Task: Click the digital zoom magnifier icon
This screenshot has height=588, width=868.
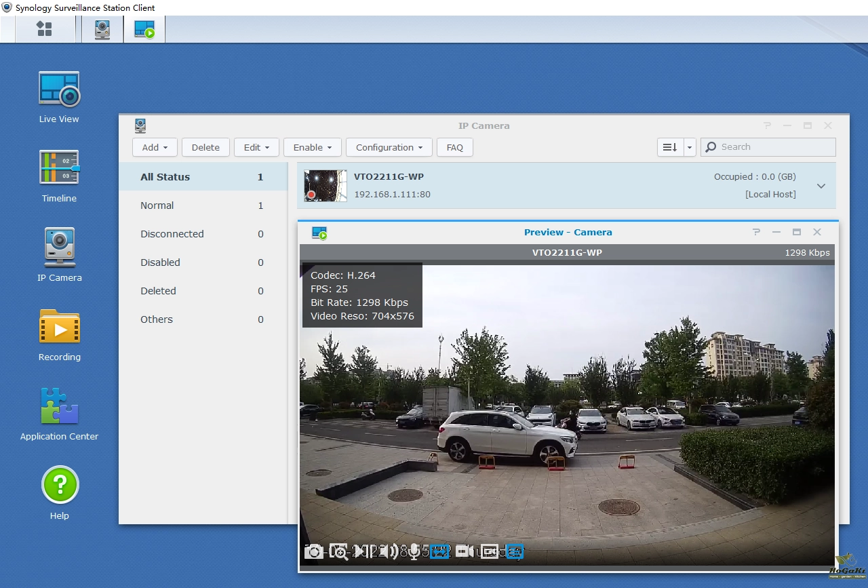Action: click(338, 551)
